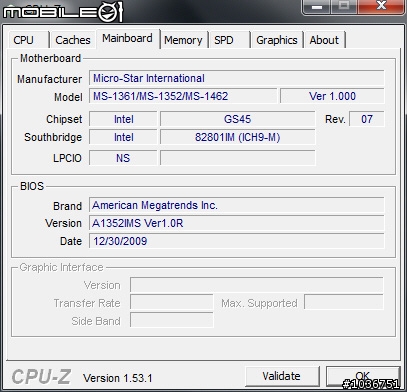Viewport: 407px width, 392px height.
Task: Click the Max. Supported field
Action: pyautogui.click(x=344, y=303)
